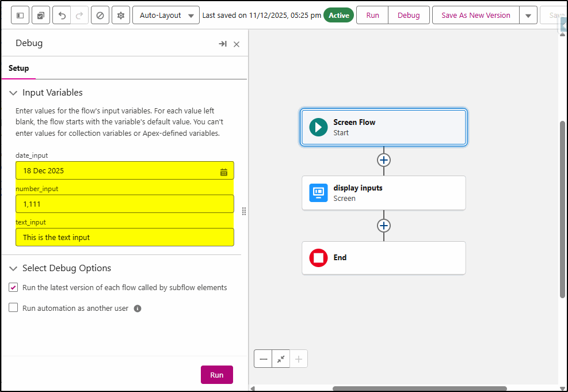Viewport: 568px width, 392px height.
Task: Toggle the toolbox sidebar panel icon
Action: 20,16
